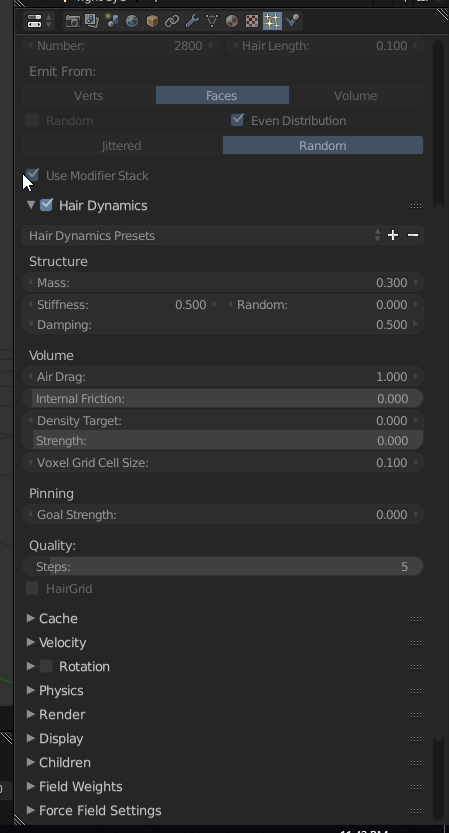Open Hair Dynamics Presets dropdown
The image size is (449, 833).
pyautogui.click(x=203, y=235)
